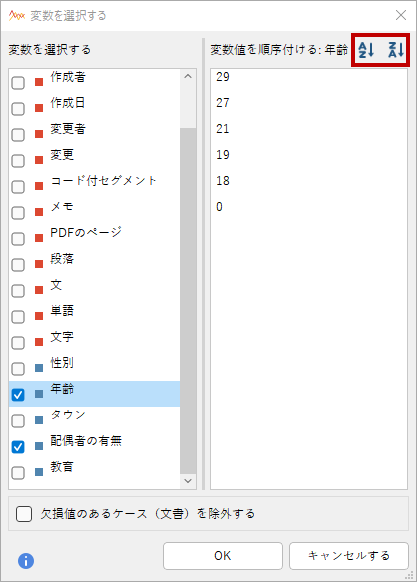Uncheck the 年齢 variable checkbox
This screenshot has height=582, width=417.
18,395
